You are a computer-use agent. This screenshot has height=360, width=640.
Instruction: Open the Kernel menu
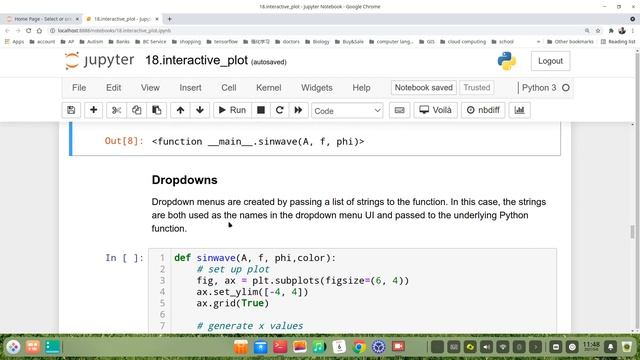(x=269, y=88)
